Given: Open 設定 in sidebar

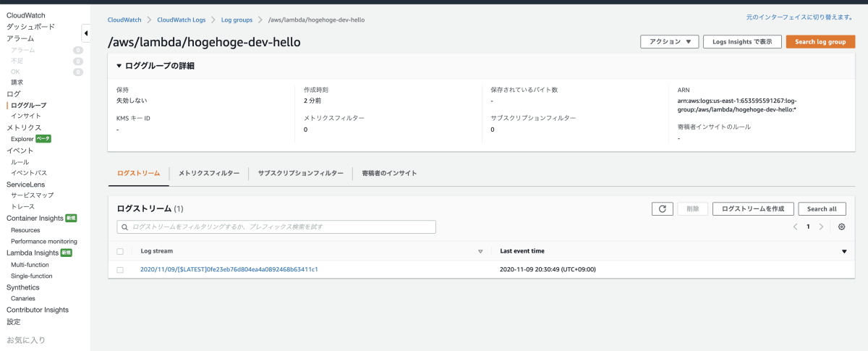Looking at the screenshot, I should [14, 321].
